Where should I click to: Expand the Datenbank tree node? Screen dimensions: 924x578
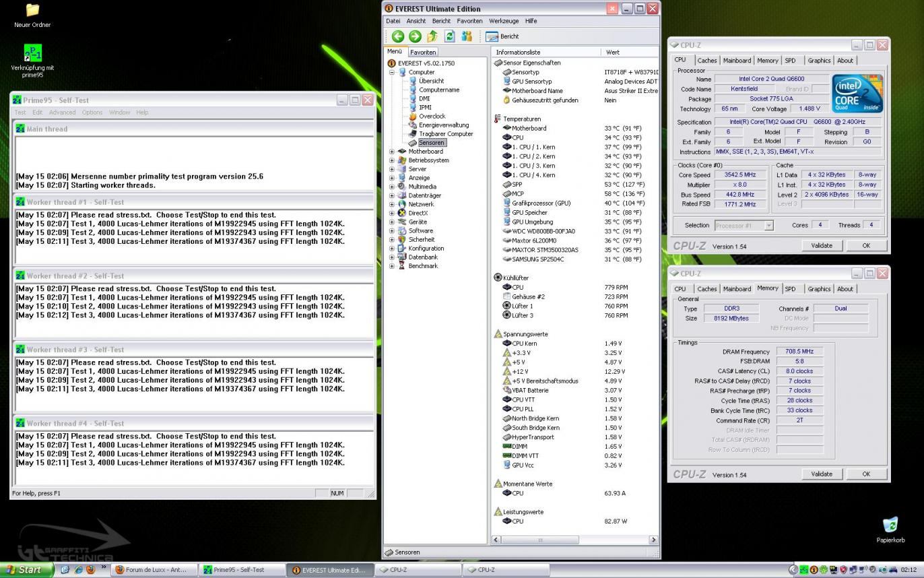coord(392,257)
